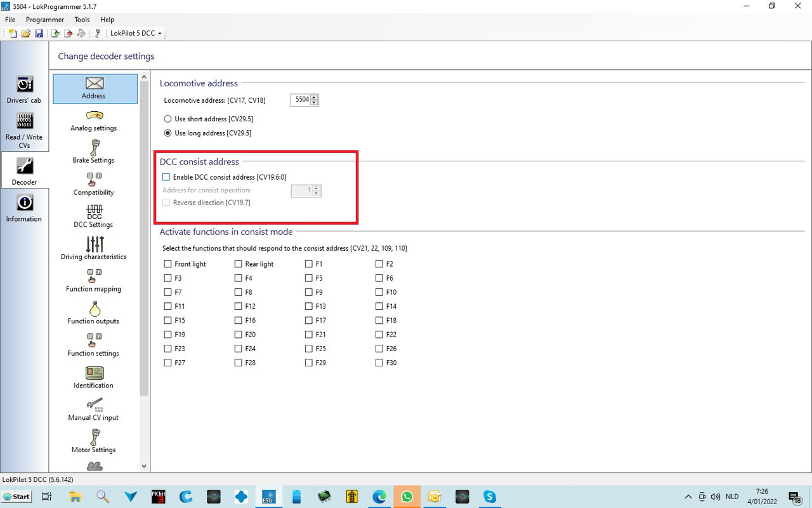The height and width of the screenshot is (508, 812).
Task: Check the F28 consist function box
Action: pos(239,363)
